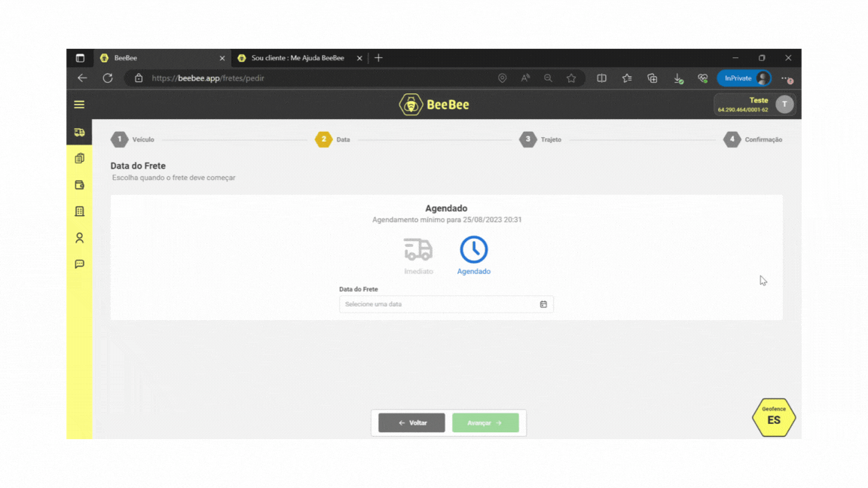868x488 pixels.
Task: Go to step 1 Veículo
Action: click(133, 139)
